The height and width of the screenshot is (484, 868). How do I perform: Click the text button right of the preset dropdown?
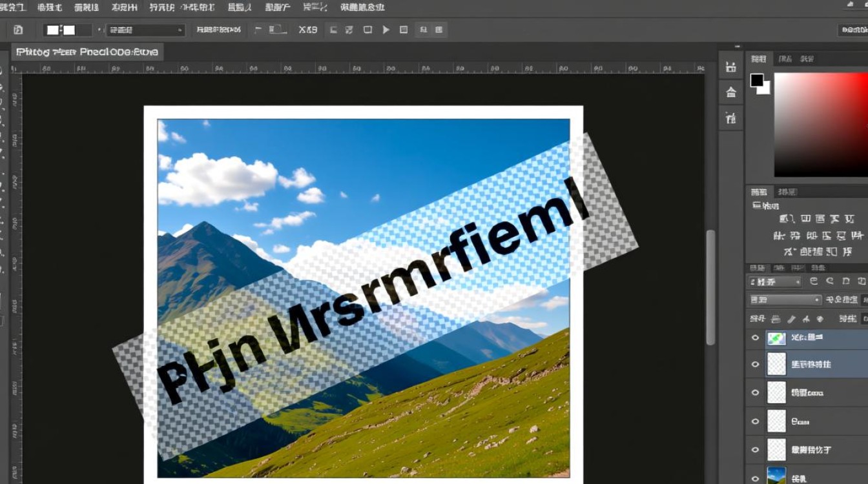pyautogui.click(x=218, y=30)
